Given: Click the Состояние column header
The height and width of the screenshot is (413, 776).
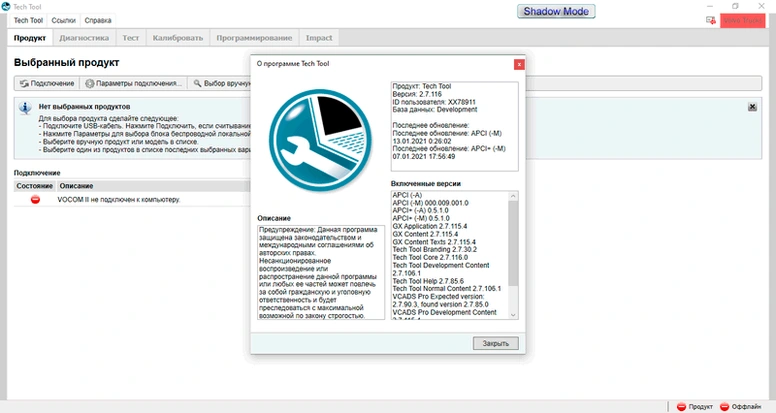Looking at the screenshot, I should (x=35, y=186).
